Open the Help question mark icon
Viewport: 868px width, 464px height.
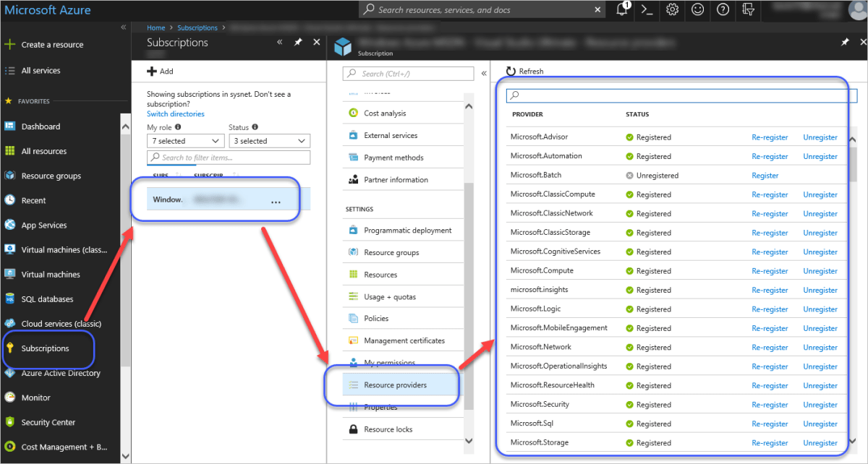pos(723,9)
